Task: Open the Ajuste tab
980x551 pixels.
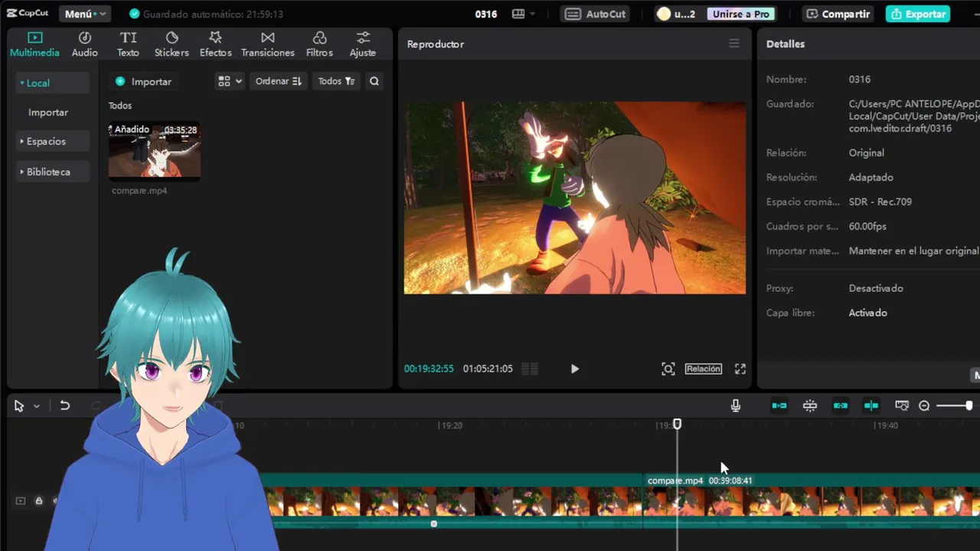Action: pos(363,44)
